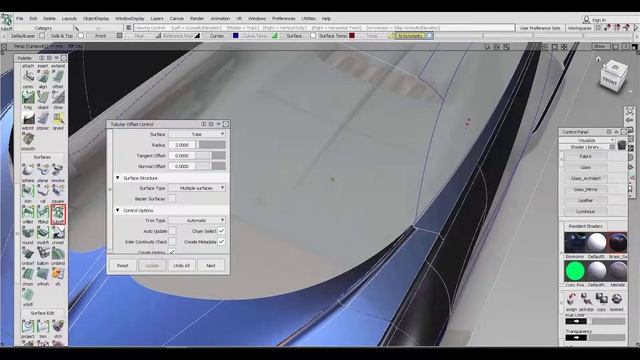Open the Leather shader library

click(586, 200)
